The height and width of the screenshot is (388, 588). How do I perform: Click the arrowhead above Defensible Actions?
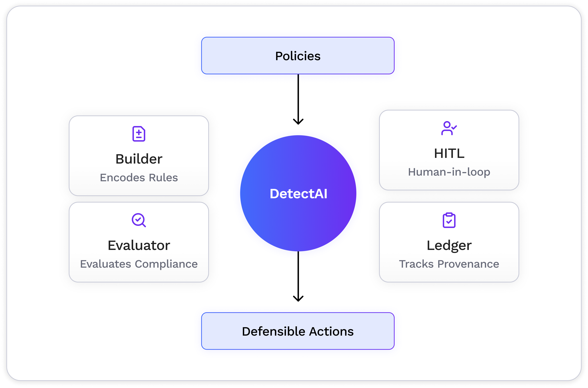pos(298,298)
